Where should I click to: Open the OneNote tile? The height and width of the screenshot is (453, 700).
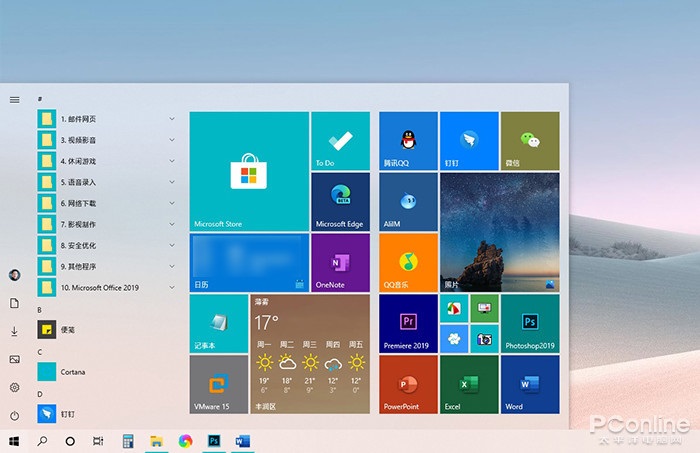[341, 263]
